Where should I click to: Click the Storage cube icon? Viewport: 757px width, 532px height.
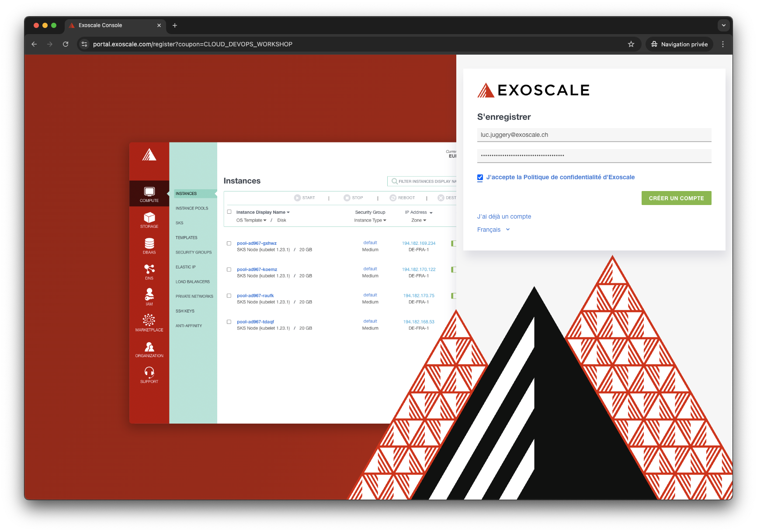pos(149,218)
